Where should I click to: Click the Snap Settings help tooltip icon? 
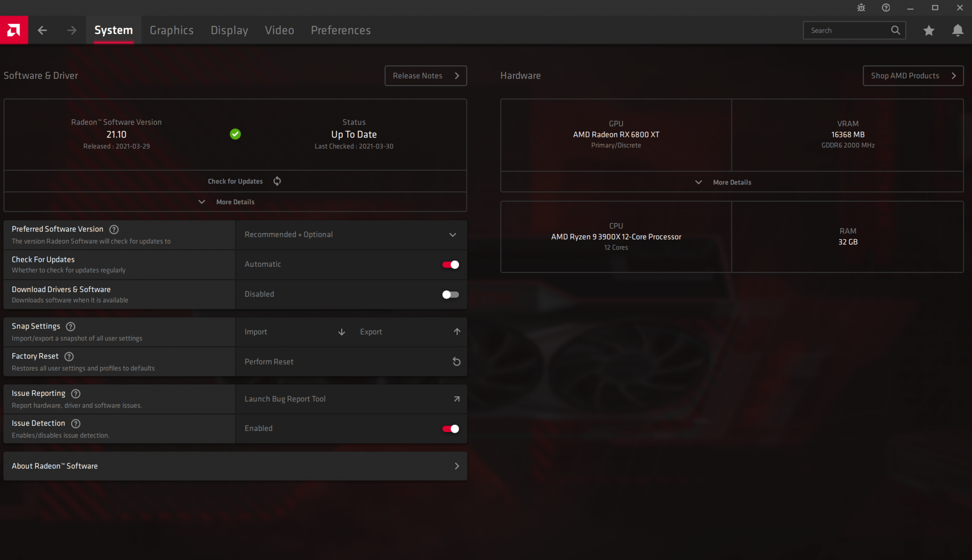coord(70,327)
